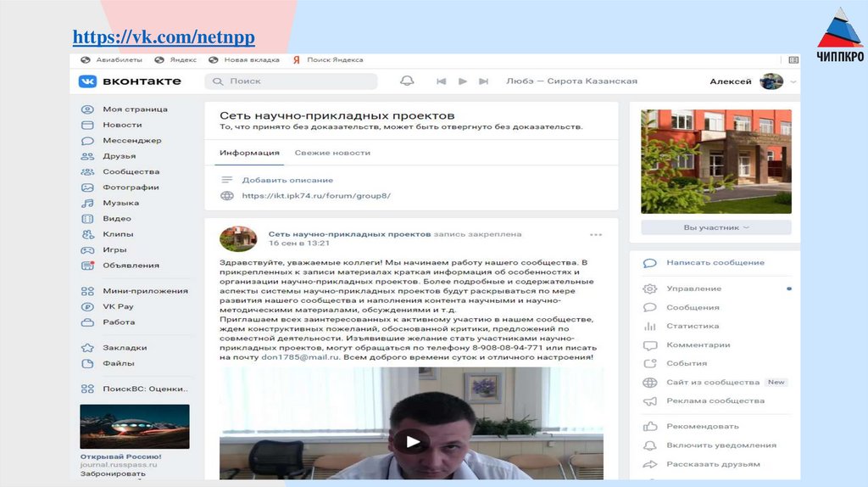Click the Сообщества group icon

(87, 171)
